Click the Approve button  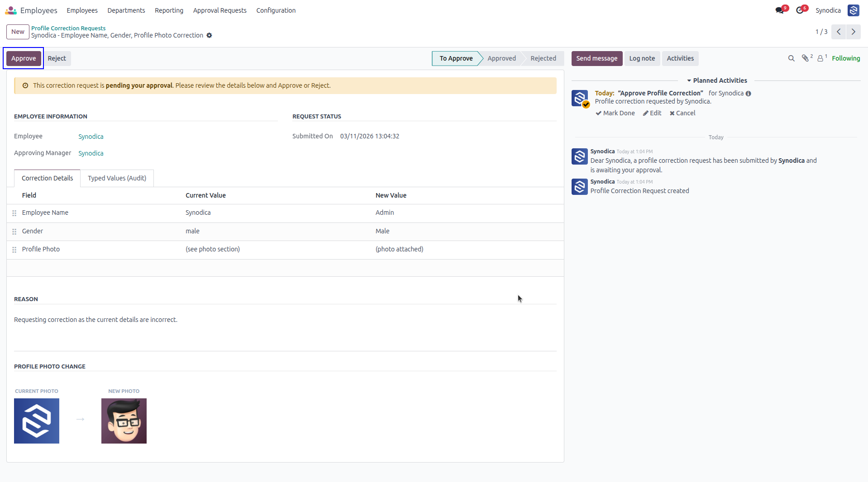tap(24, 58)
